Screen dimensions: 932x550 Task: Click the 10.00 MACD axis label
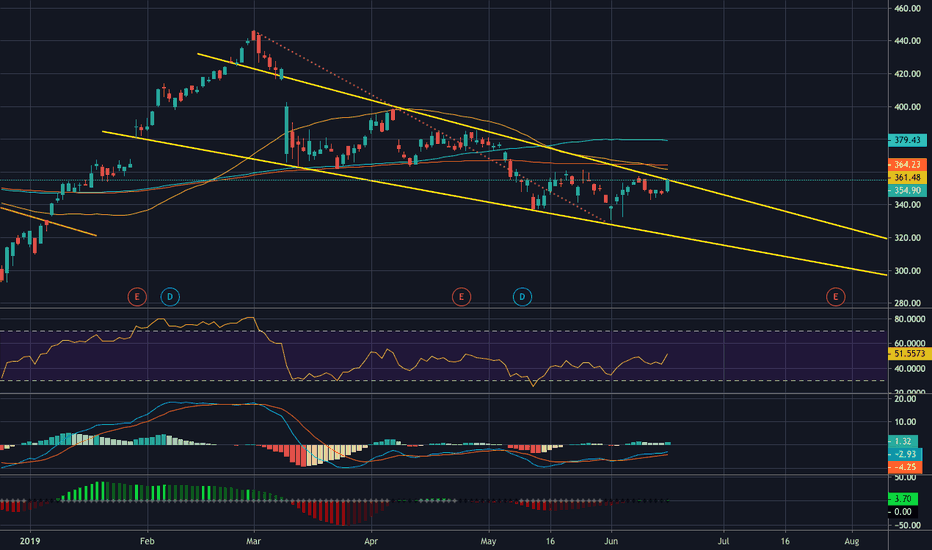[905, 422]
